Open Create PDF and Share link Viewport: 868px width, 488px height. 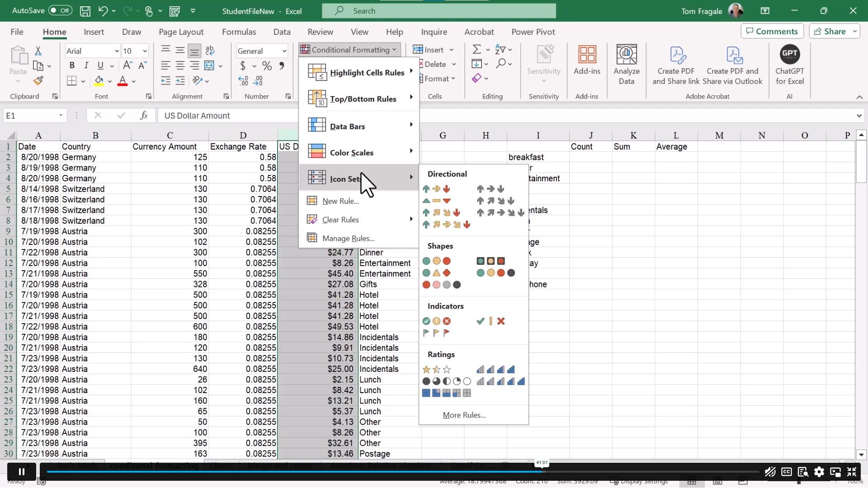675,66
